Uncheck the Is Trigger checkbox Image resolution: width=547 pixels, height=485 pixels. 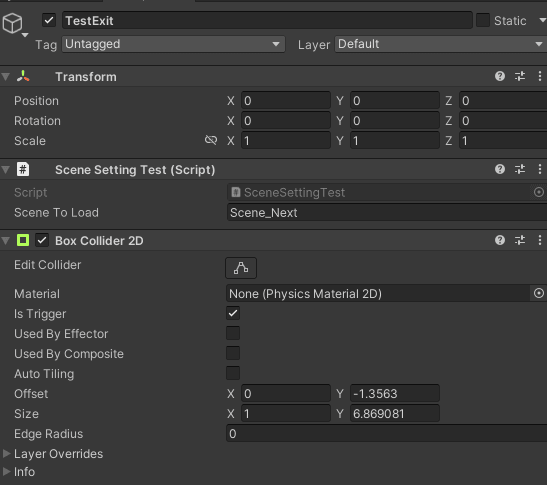(x=233, y=313)
